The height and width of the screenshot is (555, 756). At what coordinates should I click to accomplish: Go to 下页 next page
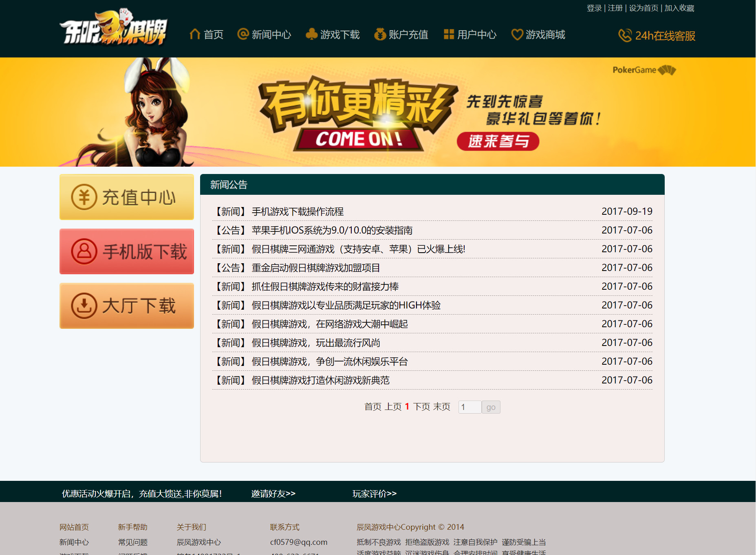tap(421, 407)
